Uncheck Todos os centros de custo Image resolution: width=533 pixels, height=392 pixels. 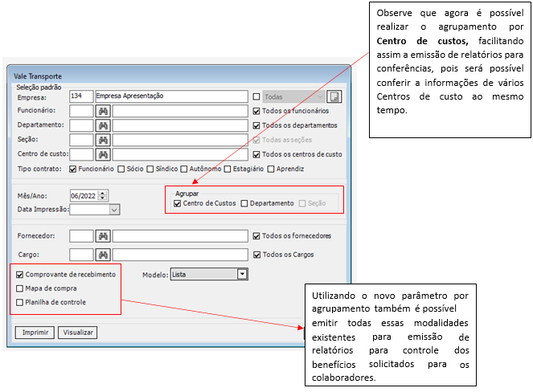click(256, 154)
